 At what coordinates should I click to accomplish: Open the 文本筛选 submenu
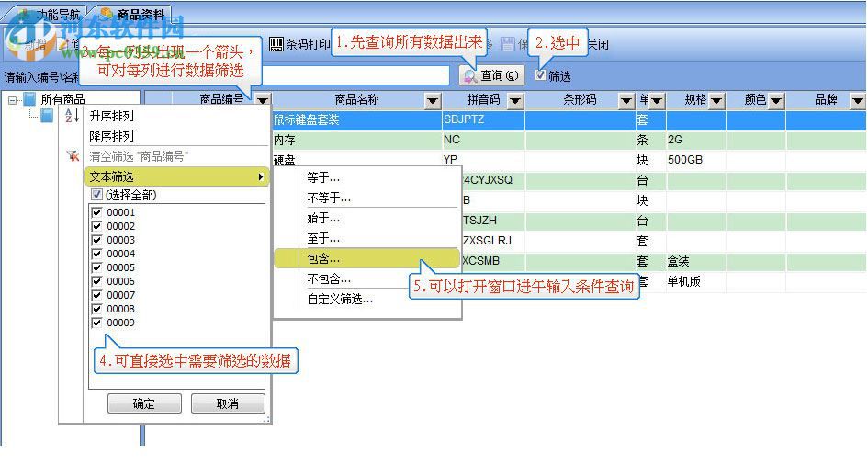(x=176, y=176)
